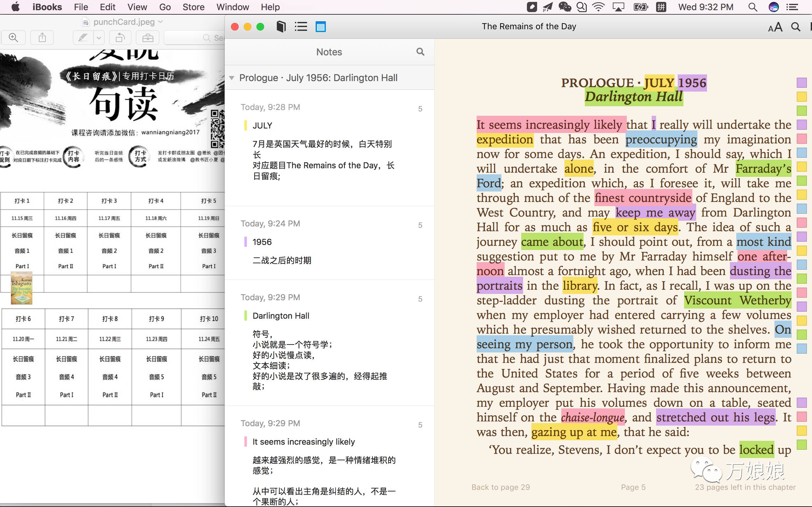The image size is (812, 507).
Task: Open the iBooks Library view icon
Action: click(281, 26)
